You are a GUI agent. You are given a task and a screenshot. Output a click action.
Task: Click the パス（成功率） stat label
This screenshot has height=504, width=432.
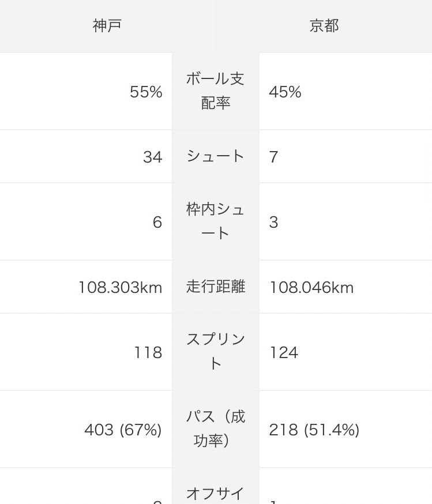215,428
